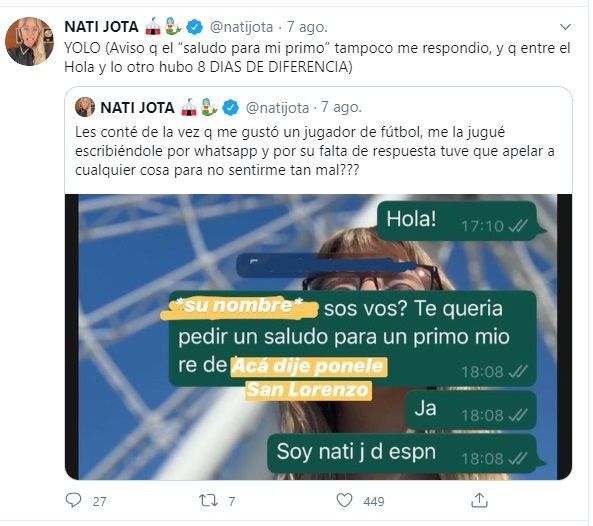593x526 pixels.
Task: Click the NATI JOTA name in quoted tweet
Action: (137, 108)
